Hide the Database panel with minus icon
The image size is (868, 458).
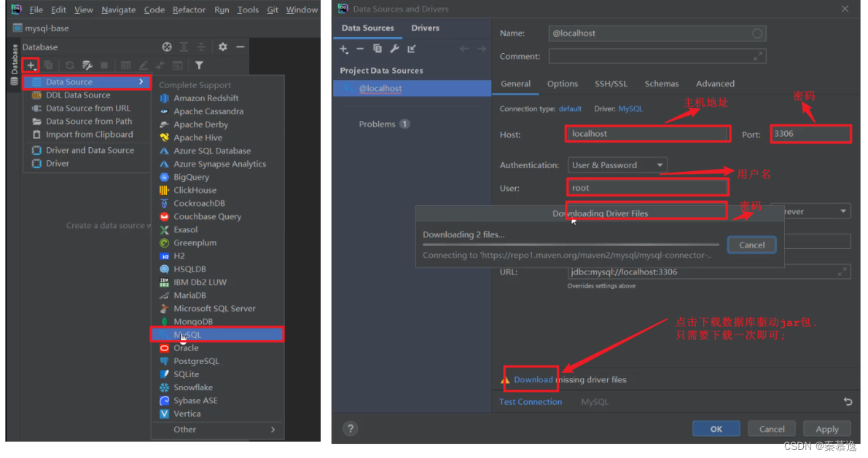(241, 47)
